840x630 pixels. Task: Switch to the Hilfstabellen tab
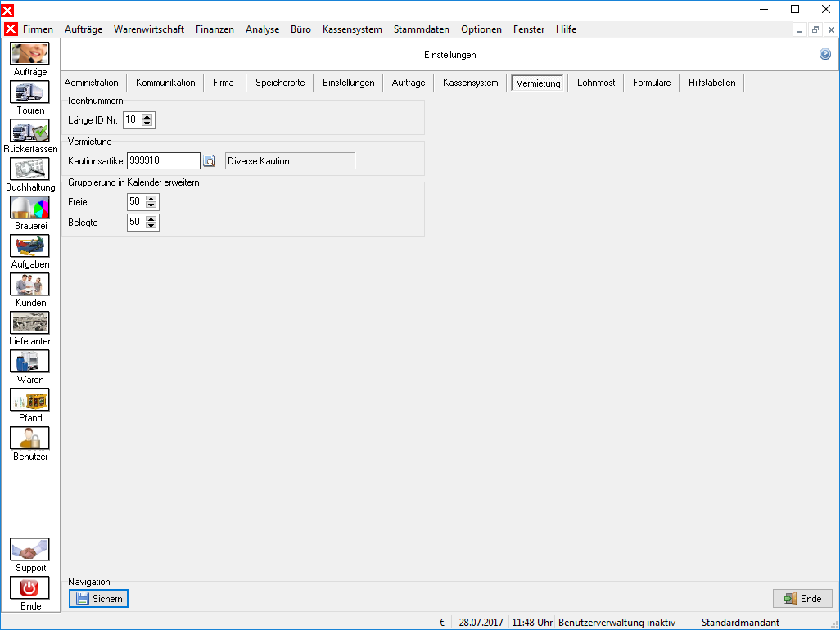(x=712, y=83)
